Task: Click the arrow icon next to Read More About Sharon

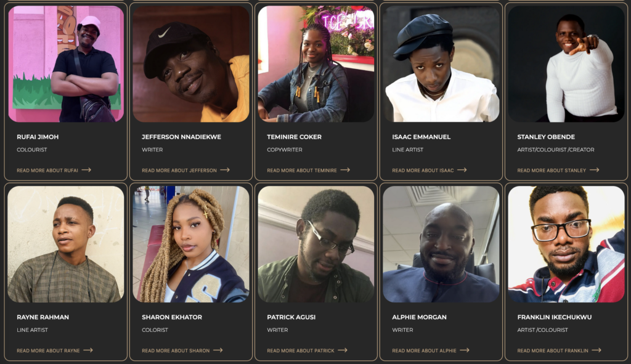Action: click(x=218, y=350)
